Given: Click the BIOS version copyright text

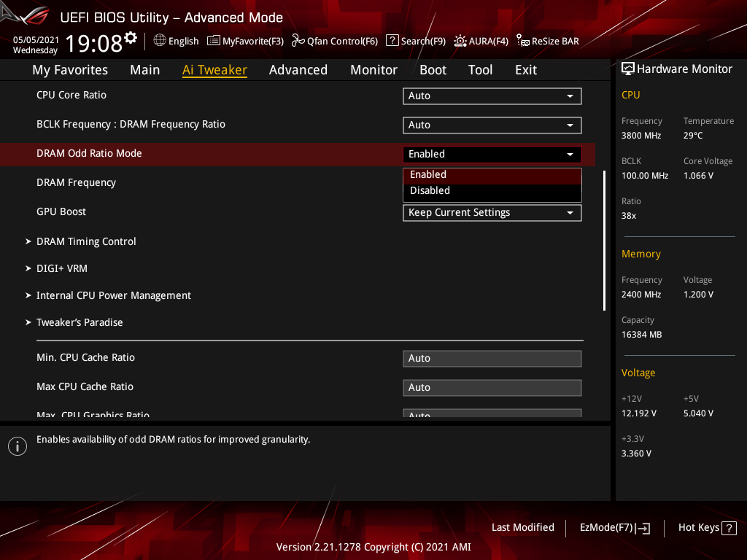Looking at the screenshot, I should point(373,547).
